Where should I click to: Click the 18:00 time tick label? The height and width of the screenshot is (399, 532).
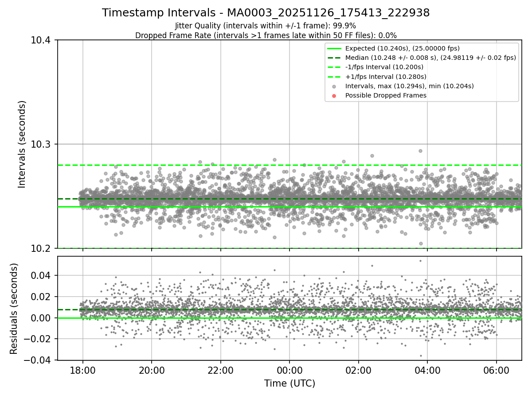tap(82, 370)
